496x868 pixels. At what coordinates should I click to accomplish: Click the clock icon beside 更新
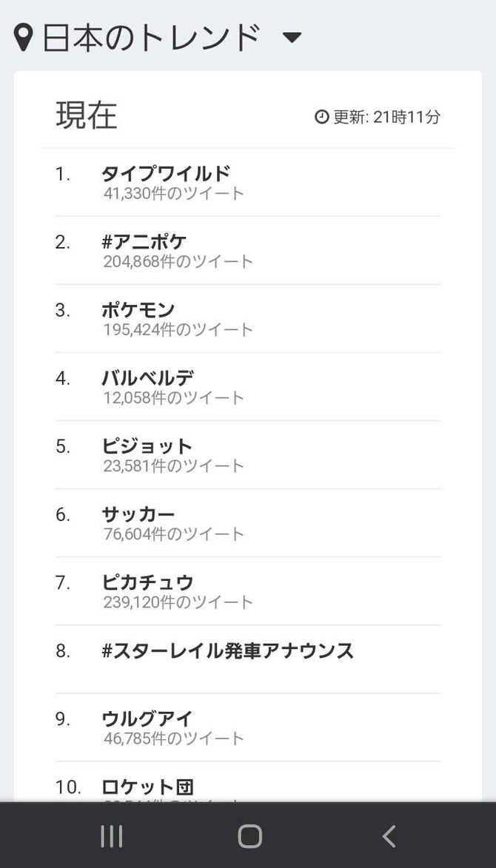pyautogui.click(x=321, y=117)
